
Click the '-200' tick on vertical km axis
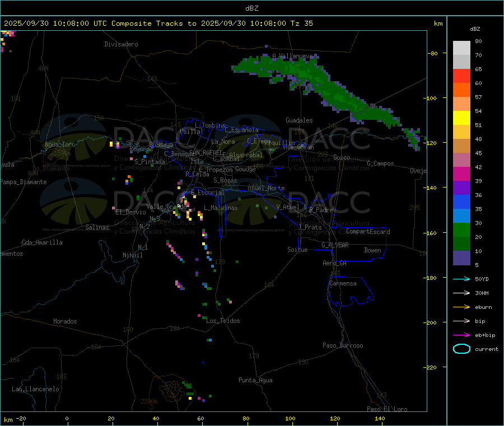(x=431, y=322)
